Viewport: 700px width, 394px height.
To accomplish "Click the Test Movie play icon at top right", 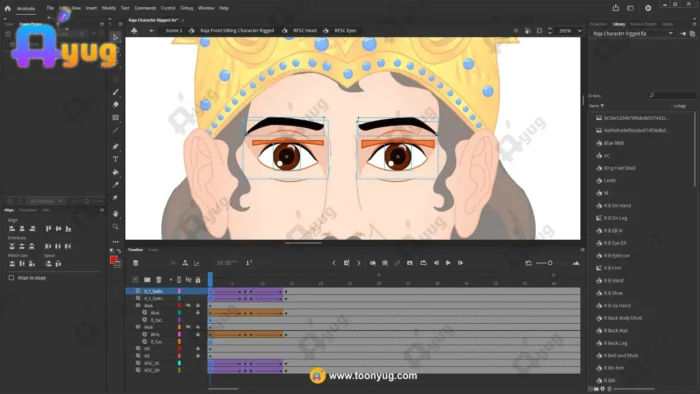I will [x=648, y=8].
